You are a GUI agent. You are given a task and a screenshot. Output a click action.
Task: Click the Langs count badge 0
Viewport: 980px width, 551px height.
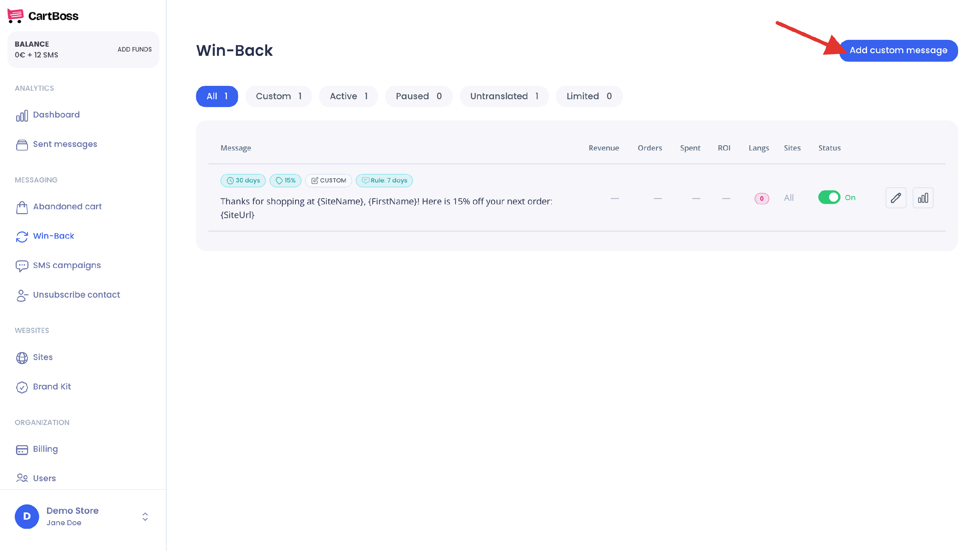pyautogui.click(x=762, y=198)
